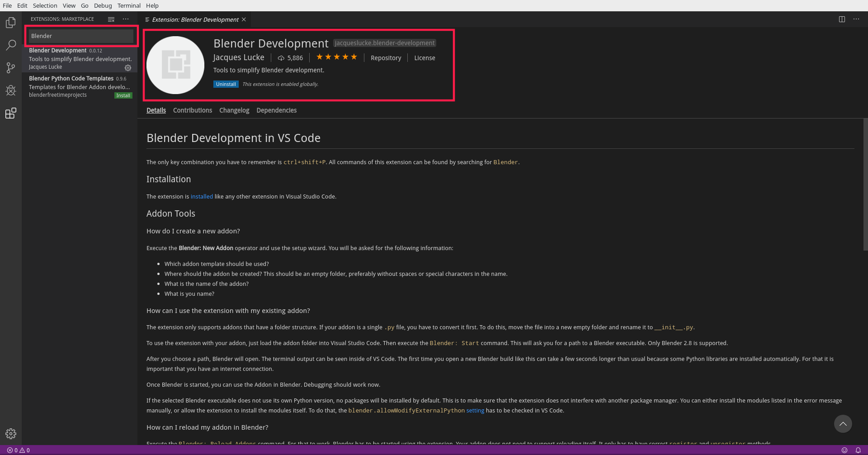
Task: Install Blender Python Code Templates extension
Action: tap(123, 95)
